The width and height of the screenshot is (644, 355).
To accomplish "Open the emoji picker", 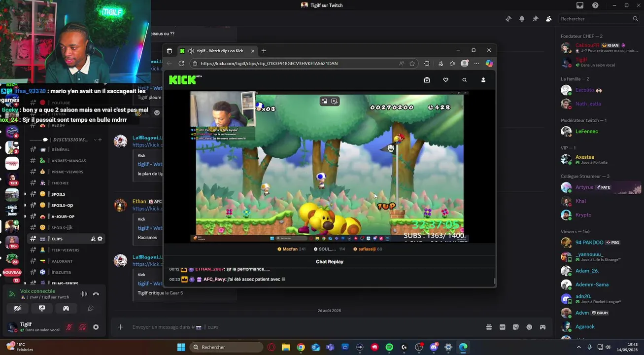I will click(529, 327).
